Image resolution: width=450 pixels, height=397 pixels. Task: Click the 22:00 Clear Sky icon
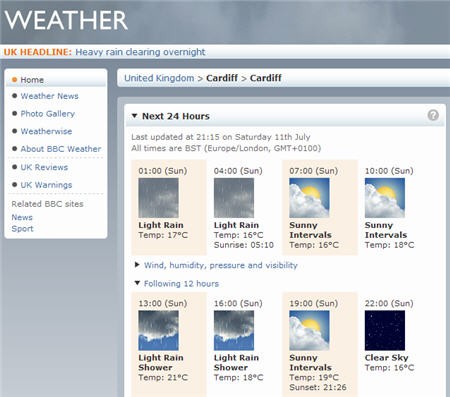(385, 330)
